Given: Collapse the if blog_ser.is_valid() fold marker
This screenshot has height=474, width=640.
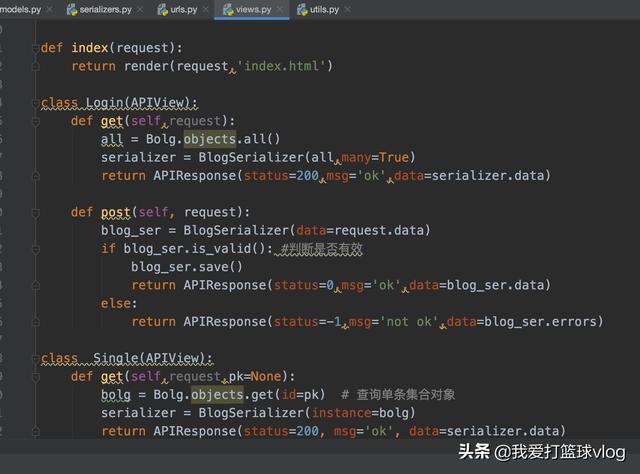Looking at the screenshot, I should click(36, 249).
